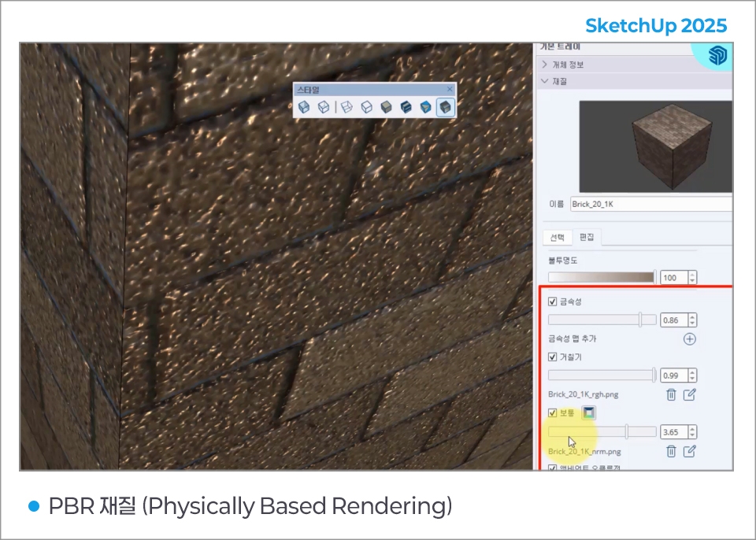The height and width of the screenshot is (540, 756).
Task: Click the Brick_20_1K_nrm.png file name
Action: (584, 452)
